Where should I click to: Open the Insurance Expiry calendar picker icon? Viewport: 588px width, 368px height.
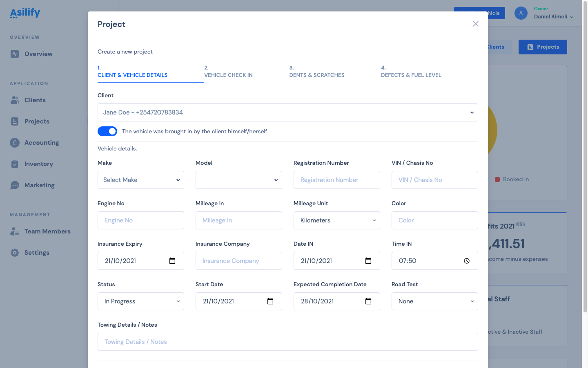(x=172, y=261)
